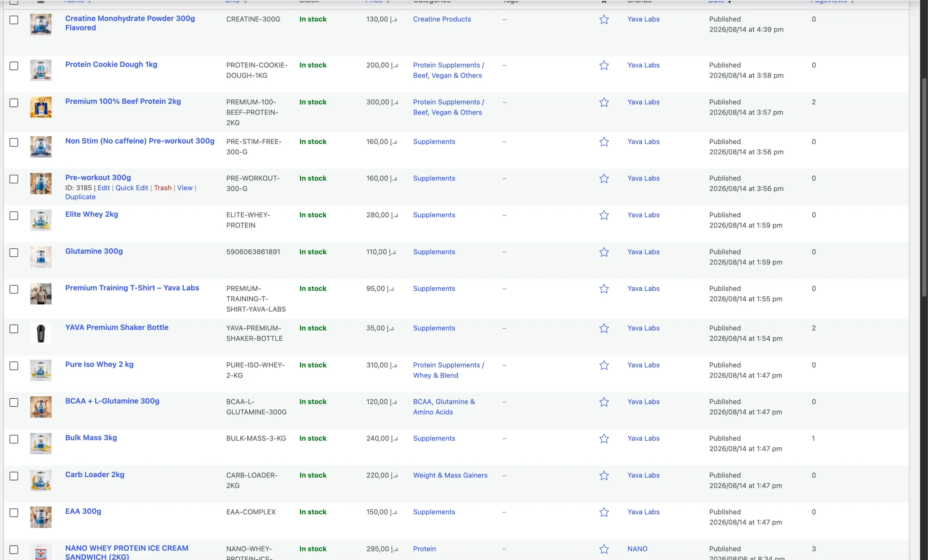Mark YAVA Premium Shaker Bottle as featured
This screenshot has height=560, width=928.
tap(604, 328)
